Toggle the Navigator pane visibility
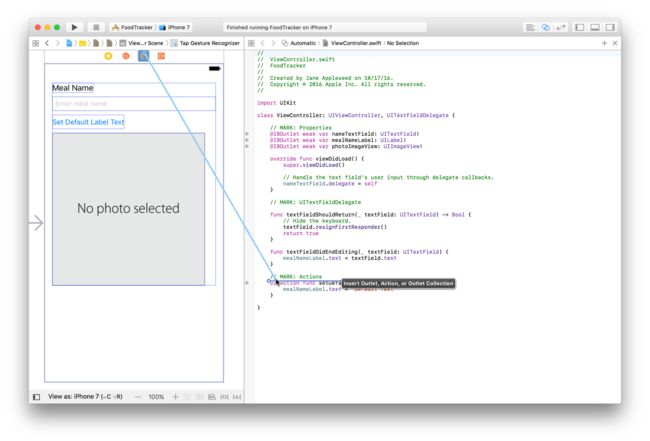 coord(580,27)
